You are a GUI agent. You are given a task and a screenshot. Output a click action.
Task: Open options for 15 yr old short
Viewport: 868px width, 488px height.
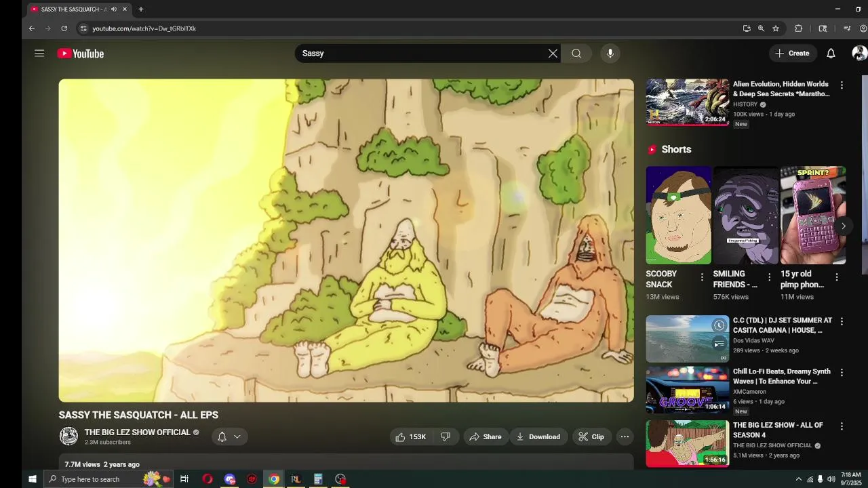pyautogui.click(x=837, y=277)
